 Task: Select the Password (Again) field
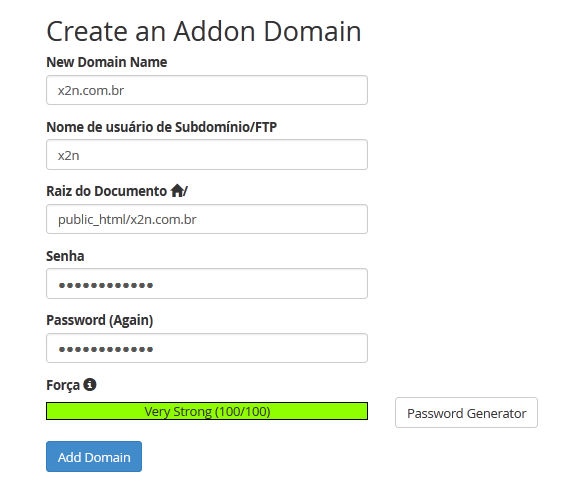(207, 348)
